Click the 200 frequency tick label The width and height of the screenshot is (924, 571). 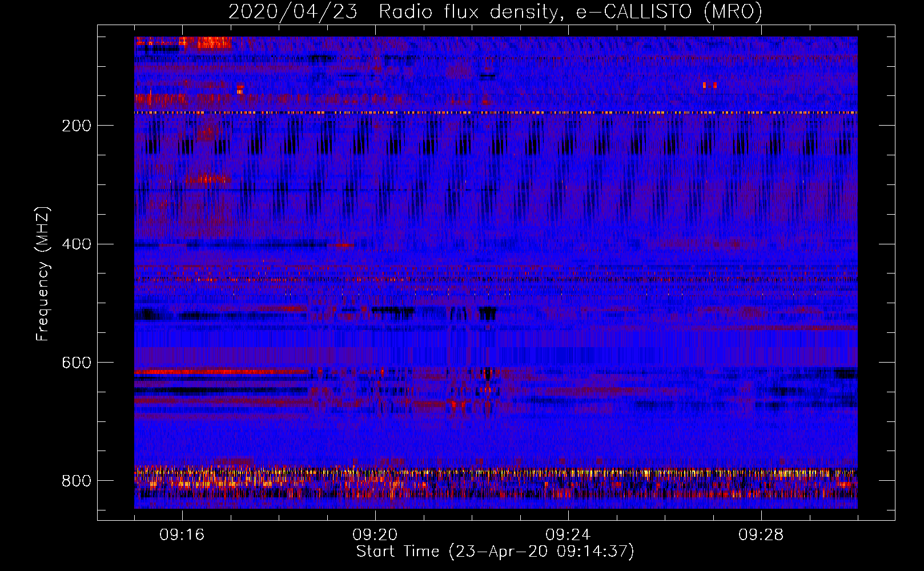click(x=77, y=126)
